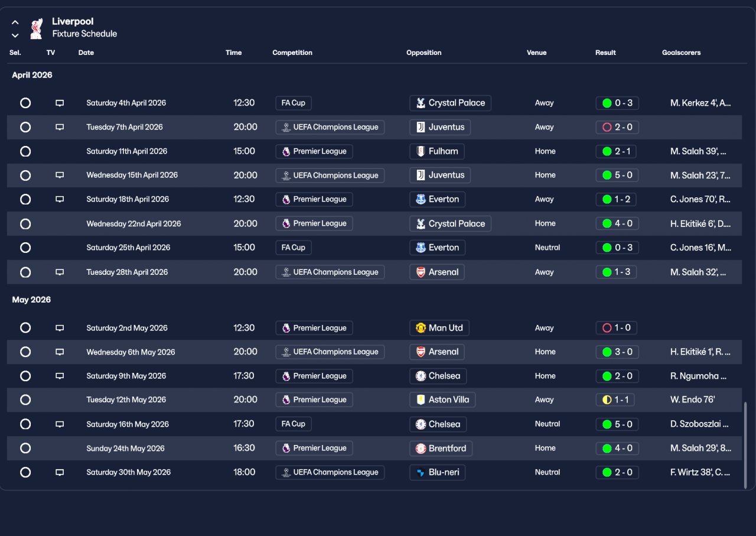Select the Aston Villa fixture radio button

click(25, 399)
